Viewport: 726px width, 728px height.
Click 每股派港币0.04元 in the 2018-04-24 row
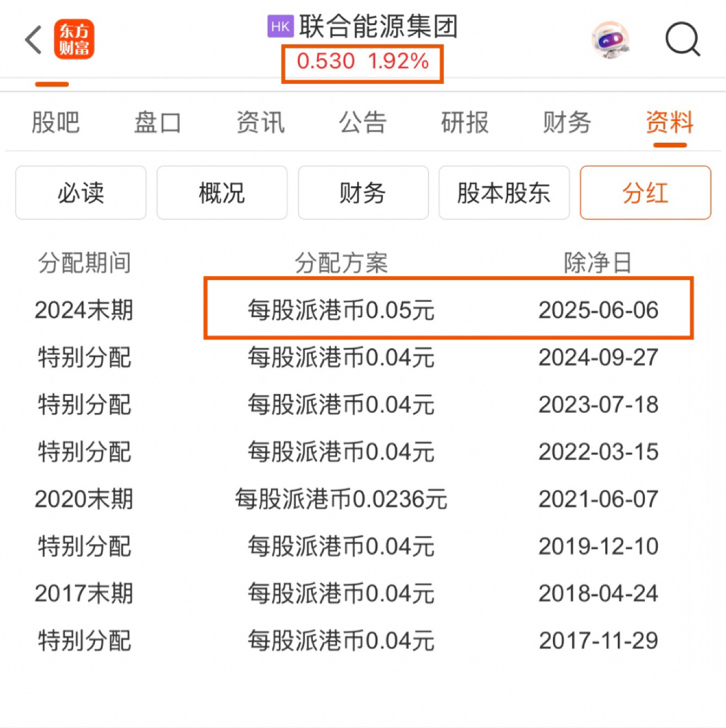[x=341, y=593]
